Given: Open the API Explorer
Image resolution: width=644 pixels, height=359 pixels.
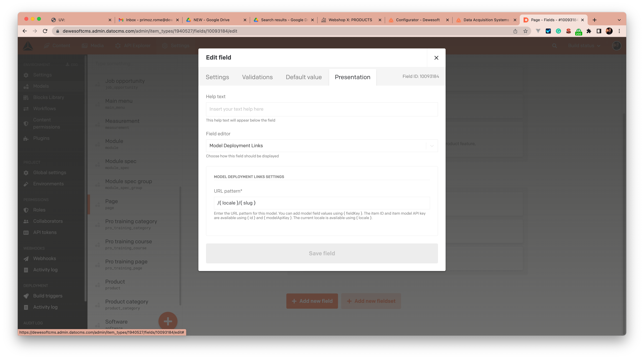Looking at the screenshot, I should click(133, 46).
